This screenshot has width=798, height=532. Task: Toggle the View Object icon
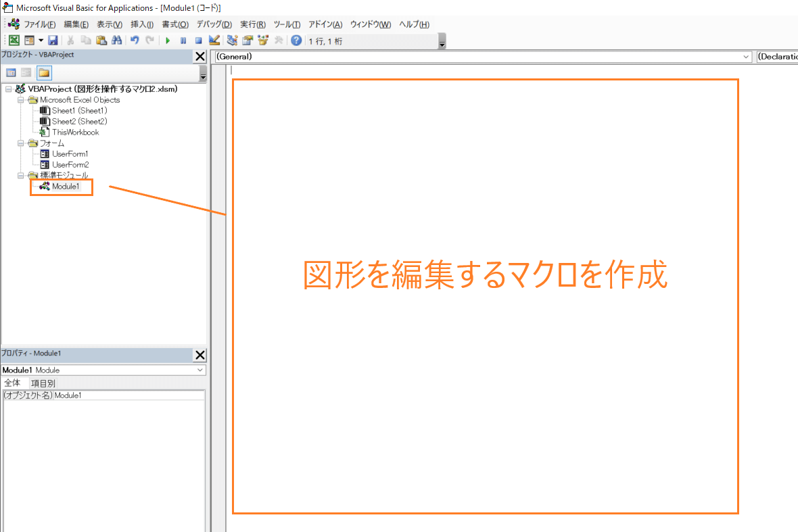pyautogui.click(x=26, y=72)
